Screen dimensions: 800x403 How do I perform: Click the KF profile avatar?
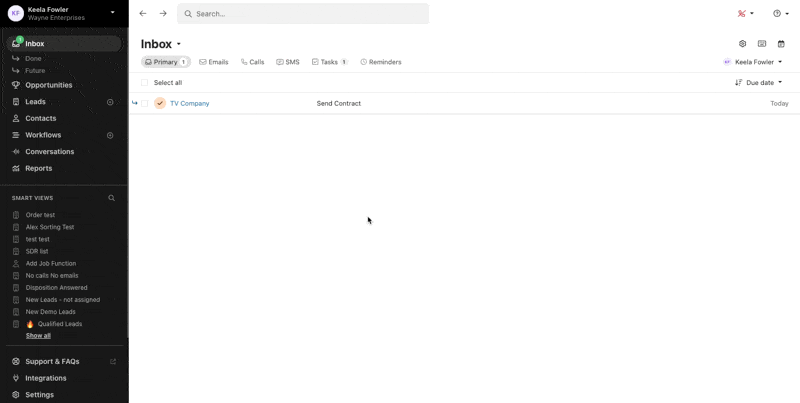point(16,13)
